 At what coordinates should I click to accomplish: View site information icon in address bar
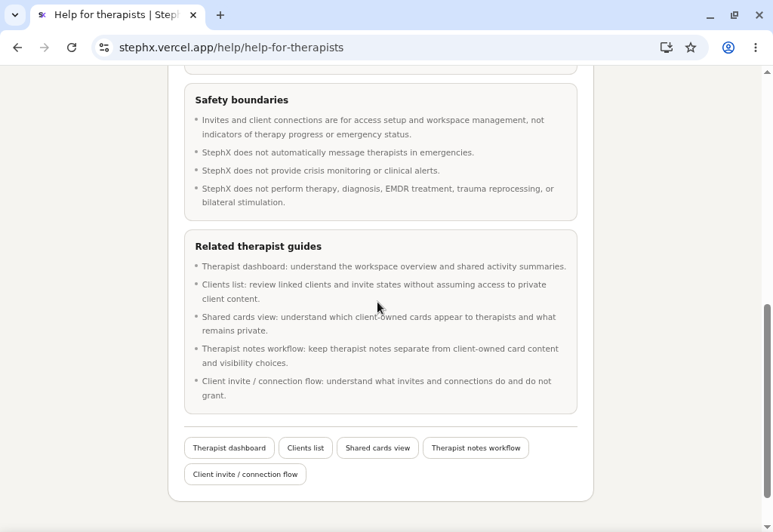[104, 48]
